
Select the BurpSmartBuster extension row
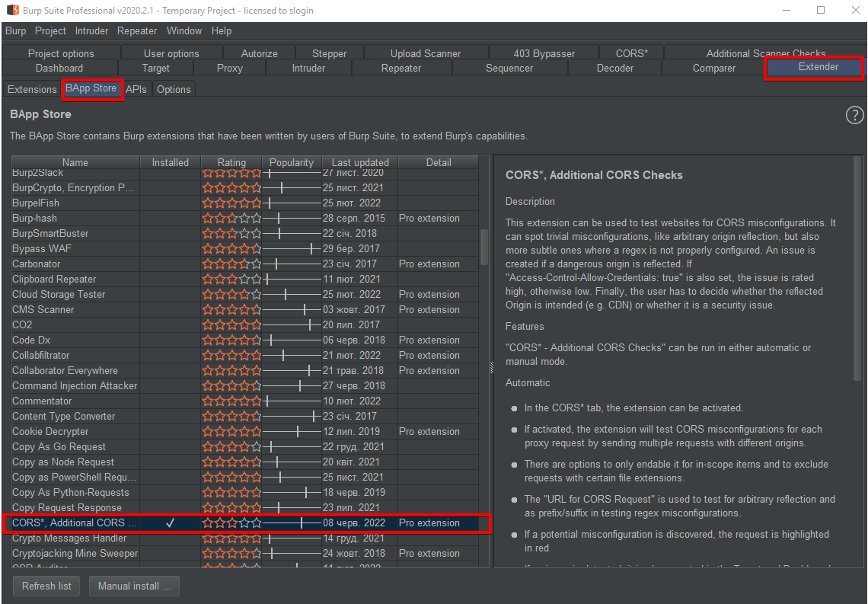[244, 234]
